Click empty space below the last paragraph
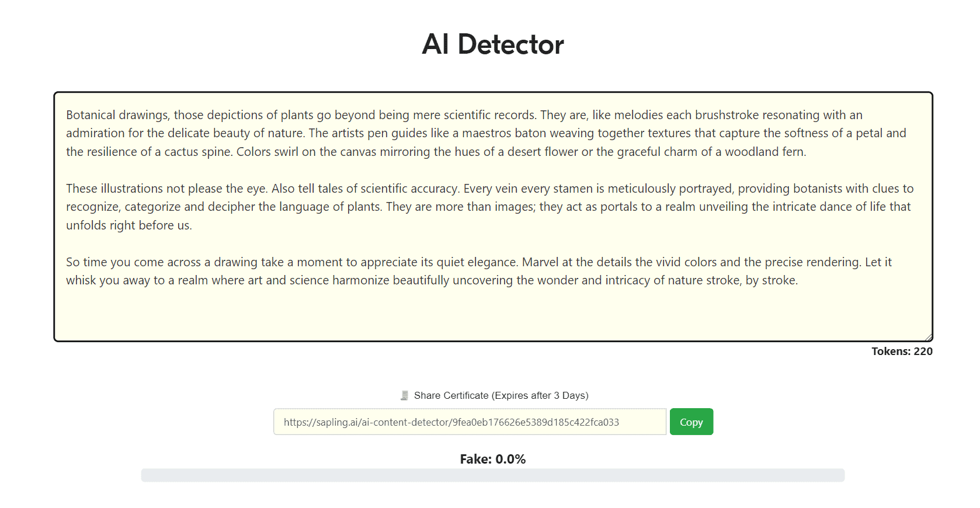This screenshot has height=508, width=980. (x=492, y=314)
